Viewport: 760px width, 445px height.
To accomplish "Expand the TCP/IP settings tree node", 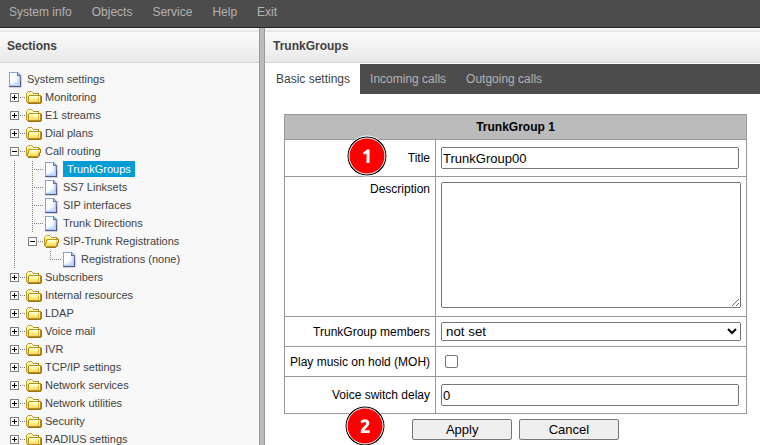I will 15,367.
